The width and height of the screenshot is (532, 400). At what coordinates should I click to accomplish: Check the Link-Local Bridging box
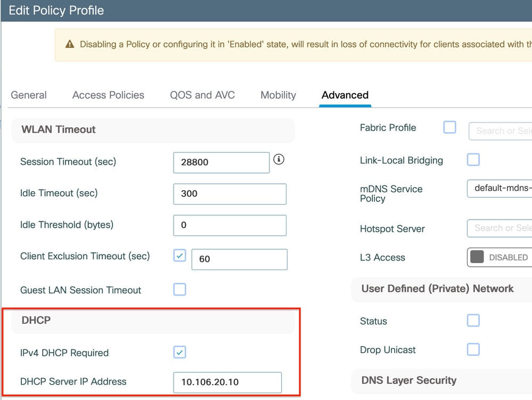(x=473, y=159)
